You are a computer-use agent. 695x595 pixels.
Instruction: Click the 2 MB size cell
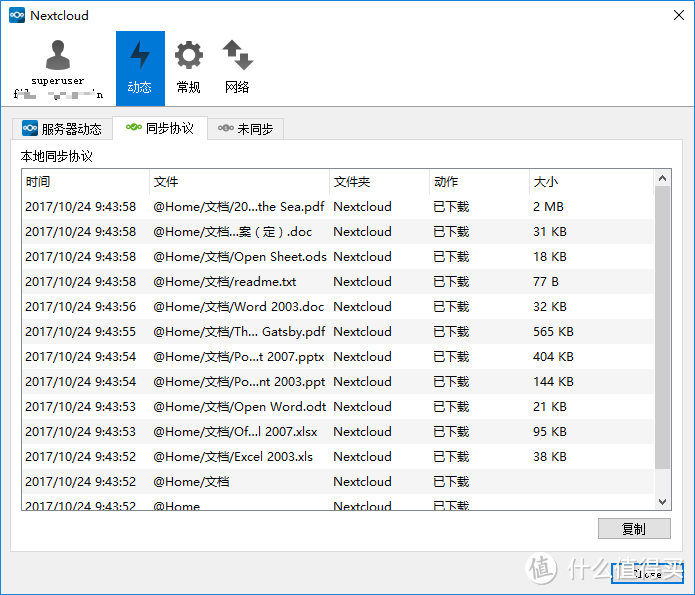click(548, 207)
